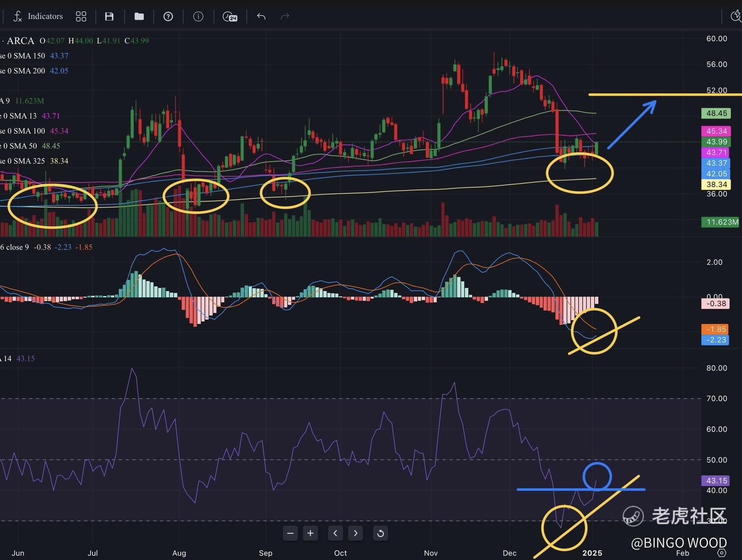
Task: Click the Dec label on time axis
Action: [509, 553]
